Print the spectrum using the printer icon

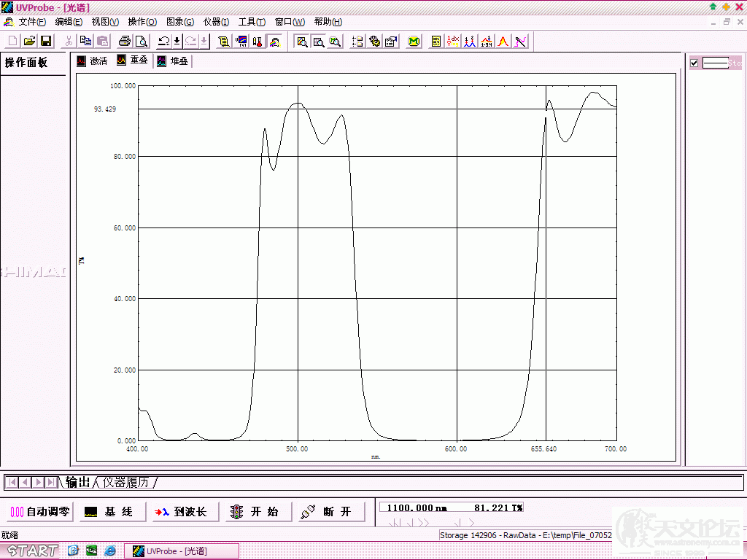[x=125, y=41]
